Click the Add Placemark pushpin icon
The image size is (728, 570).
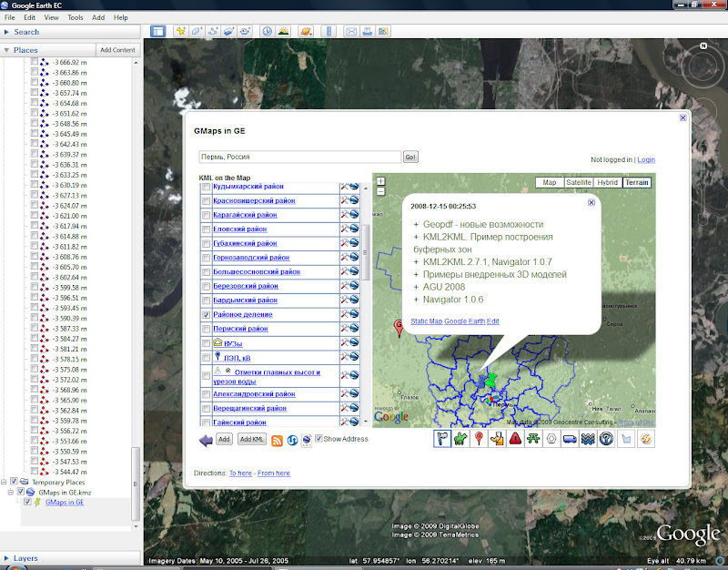pos(180,31)
